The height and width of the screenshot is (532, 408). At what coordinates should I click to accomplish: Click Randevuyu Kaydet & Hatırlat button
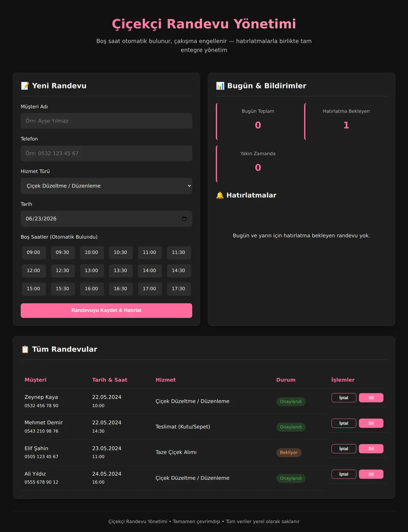pos(106,311)
